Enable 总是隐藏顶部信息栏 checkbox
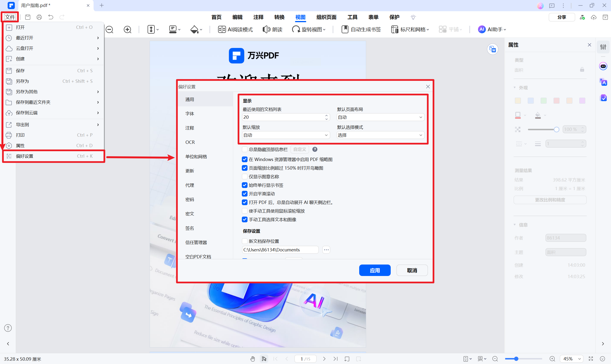Image resolution: width=611 pixels, height=364 pixels. (x=244, y=149)
